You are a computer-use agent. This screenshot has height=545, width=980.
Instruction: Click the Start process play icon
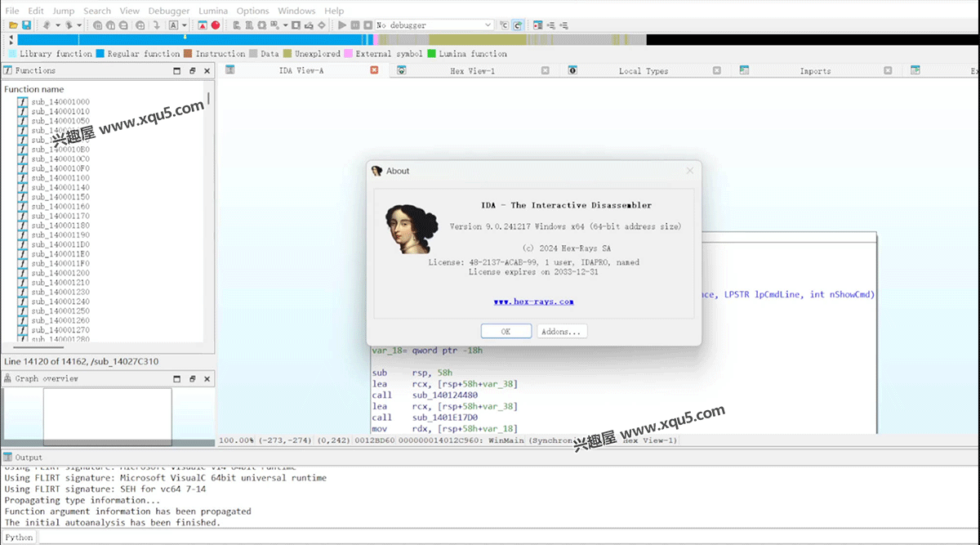(341, 25)
